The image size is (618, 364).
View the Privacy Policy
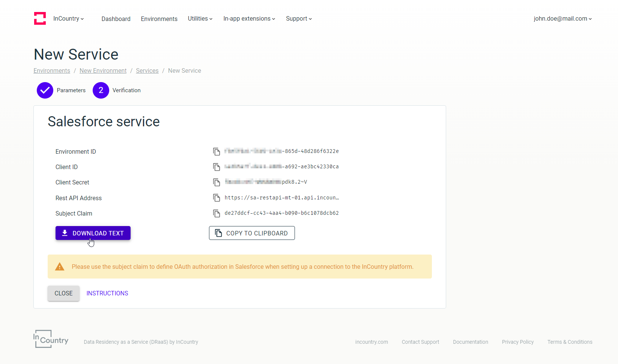point(518,342)
